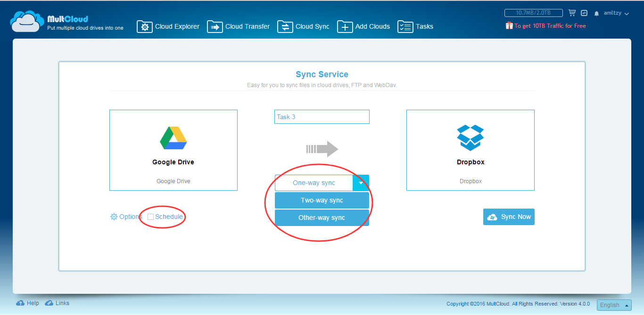644x315 pixels.
Task: Click the gray Google Drive account label
Action: pos(173,181)
